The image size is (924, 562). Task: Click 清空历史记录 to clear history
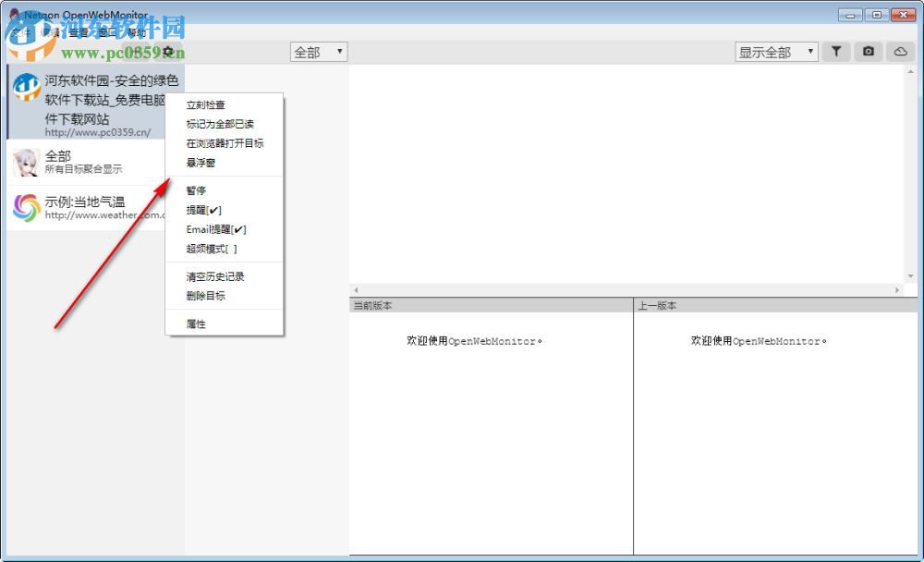click(213, 275)
